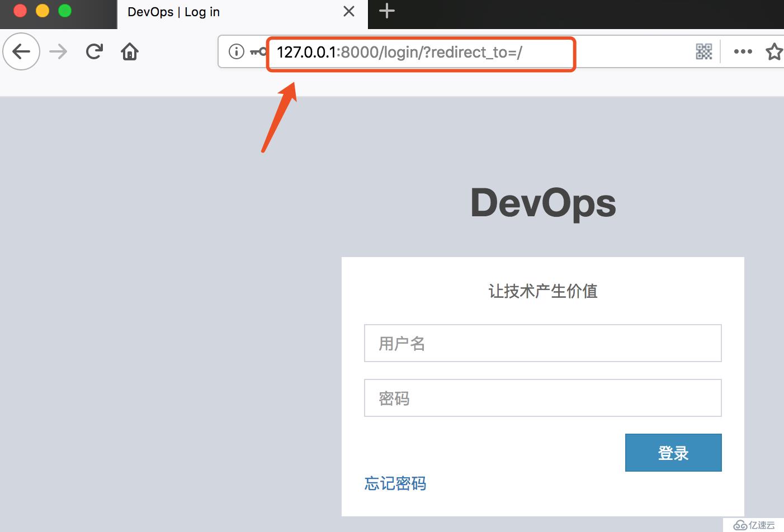The width and height of the screenshot is (784, 532).
Task: Click the DevOps heading text
Action: coord(543,203)
